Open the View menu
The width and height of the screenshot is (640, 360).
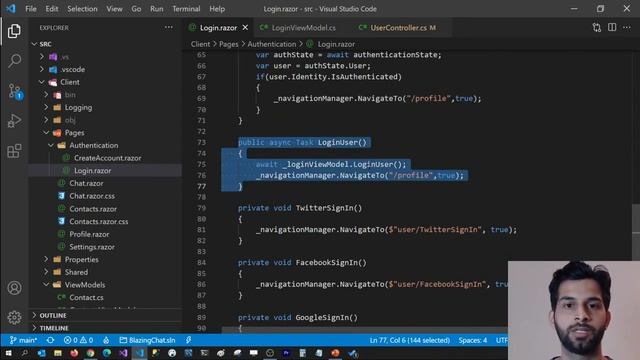114,9
